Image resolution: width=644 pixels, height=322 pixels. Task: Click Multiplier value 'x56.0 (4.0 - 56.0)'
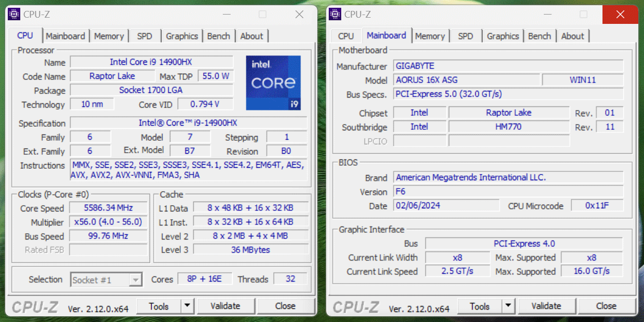click(108, 222)
